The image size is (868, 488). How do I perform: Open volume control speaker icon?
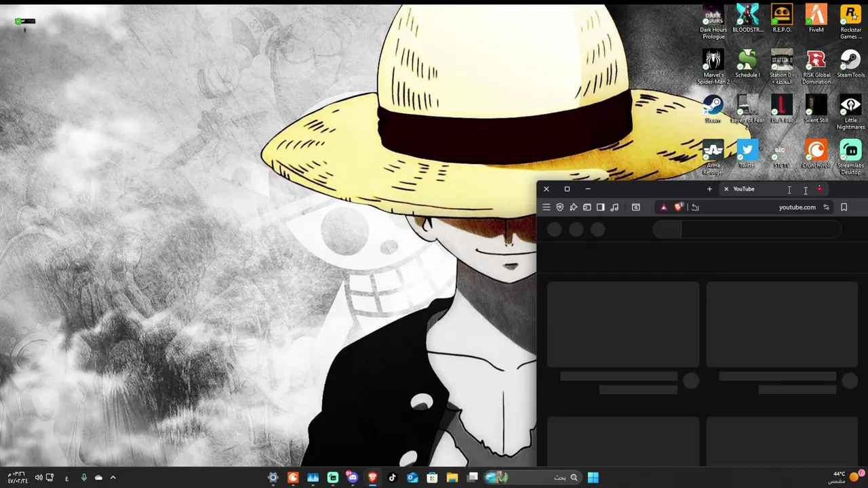tap(38, 478)
